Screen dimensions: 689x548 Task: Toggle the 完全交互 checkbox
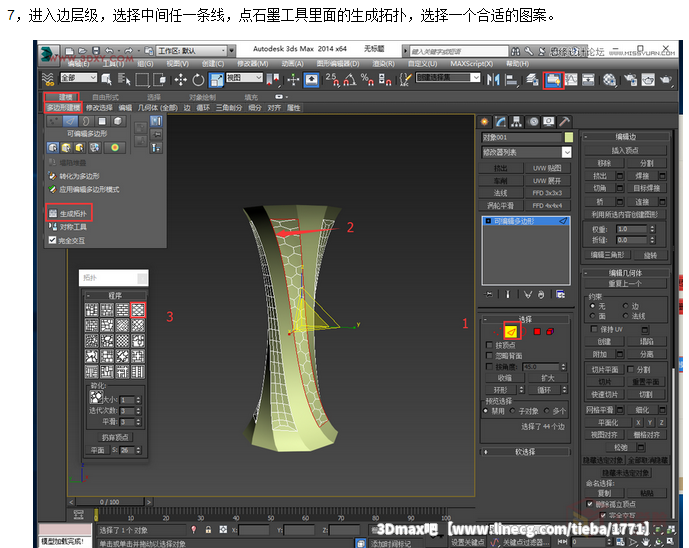pyautogui.click(x=52, y=240)
